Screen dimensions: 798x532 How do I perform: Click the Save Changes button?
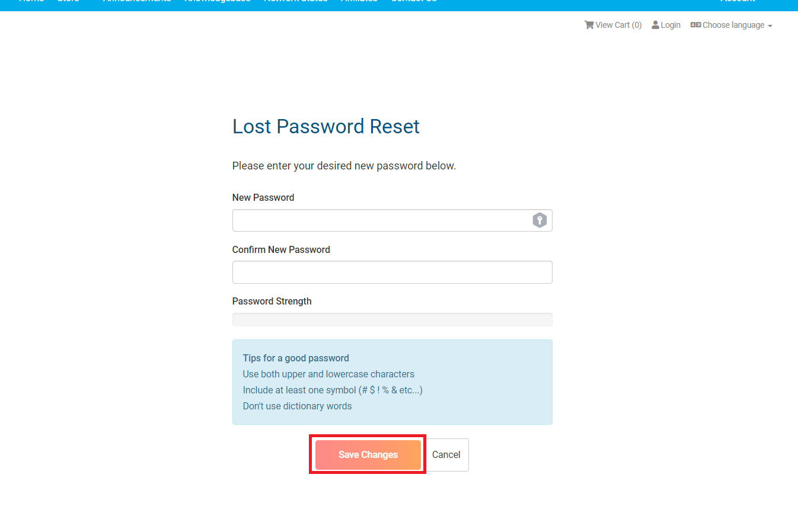tap(368, 455)
